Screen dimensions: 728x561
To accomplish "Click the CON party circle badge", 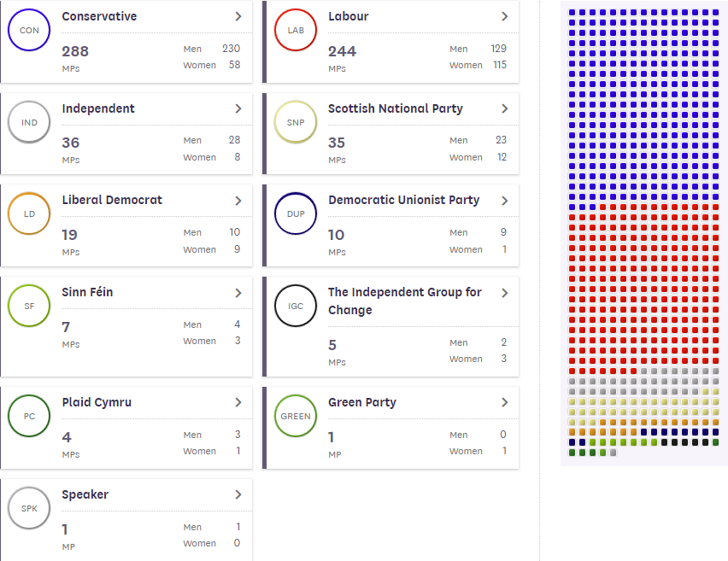I will click(x=29, y=31).
